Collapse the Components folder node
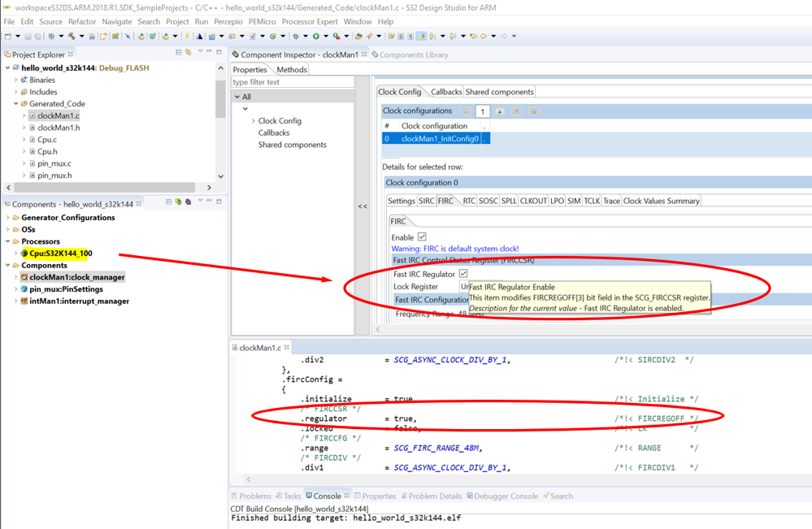 [x=8, y=265]
